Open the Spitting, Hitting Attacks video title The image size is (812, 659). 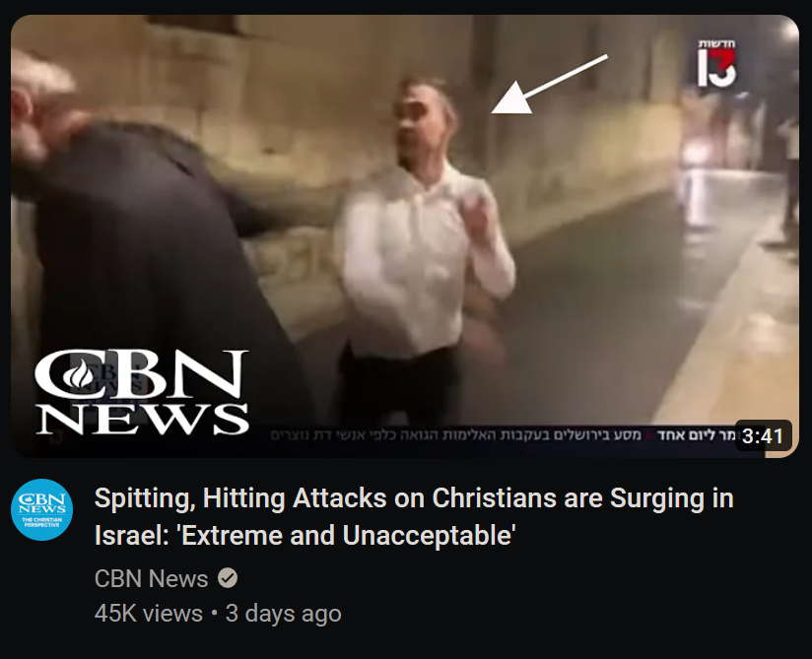click(x=414, y=516)
